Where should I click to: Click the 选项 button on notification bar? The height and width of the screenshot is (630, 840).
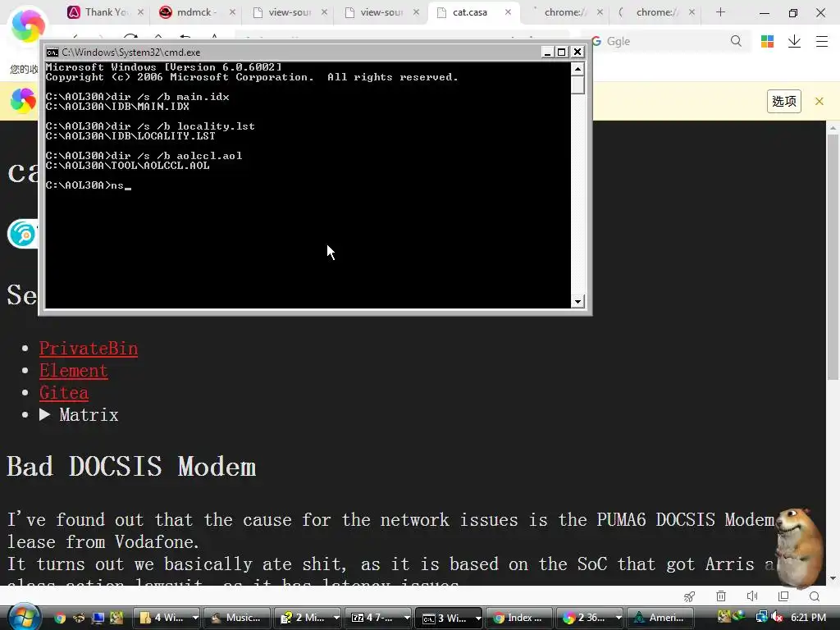pyautogui.click(x=783, y=101)
